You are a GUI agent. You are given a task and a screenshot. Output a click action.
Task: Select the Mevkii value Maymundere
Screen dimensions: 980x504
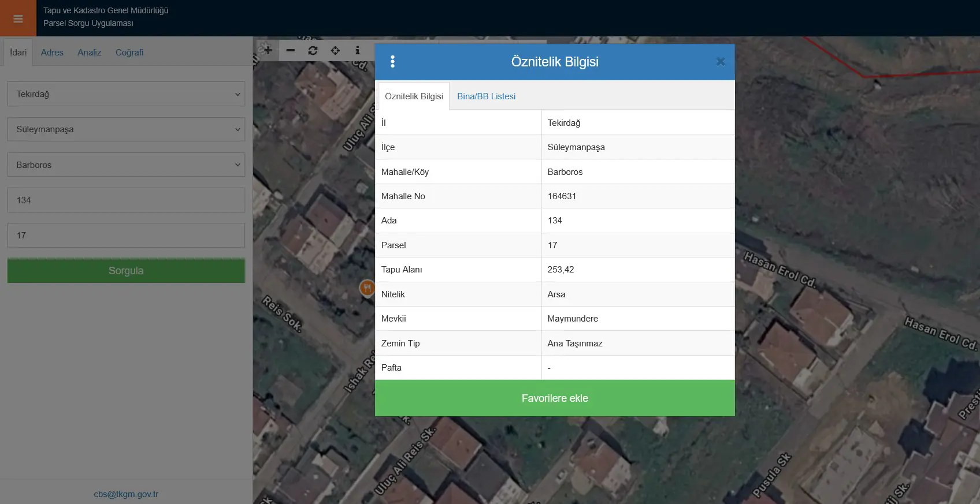pyautogui.click(x=573, y=319)
